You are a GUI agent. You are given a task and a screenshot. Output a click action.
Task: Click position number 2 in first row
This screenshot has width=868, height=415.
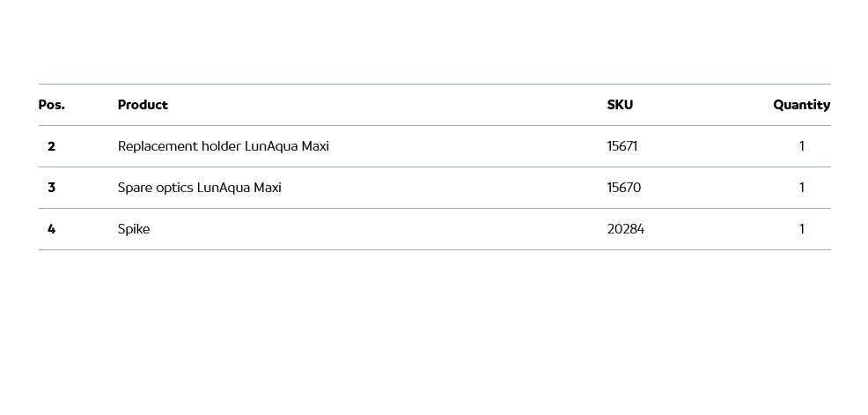click(51, 146)
